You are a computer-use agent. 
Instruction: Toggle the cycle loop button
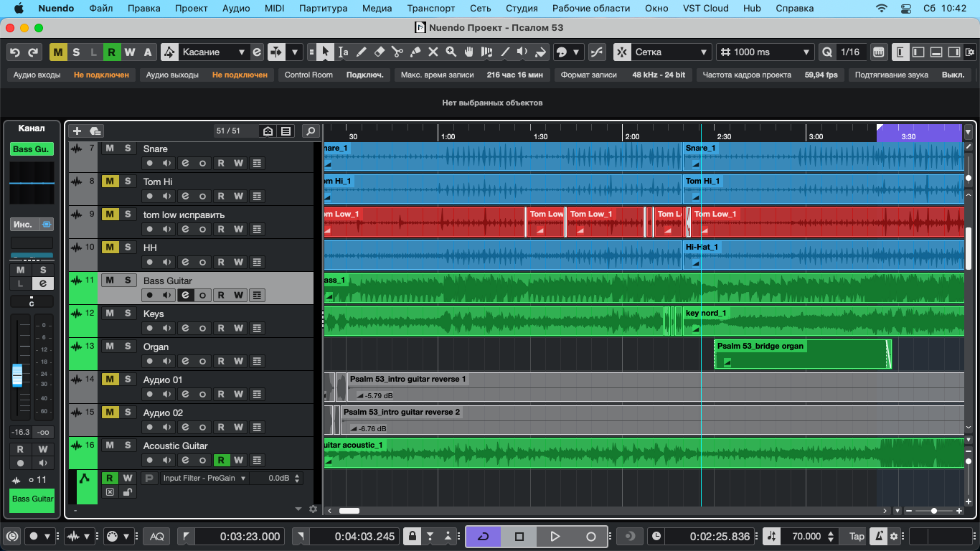[x=484, y=536]
